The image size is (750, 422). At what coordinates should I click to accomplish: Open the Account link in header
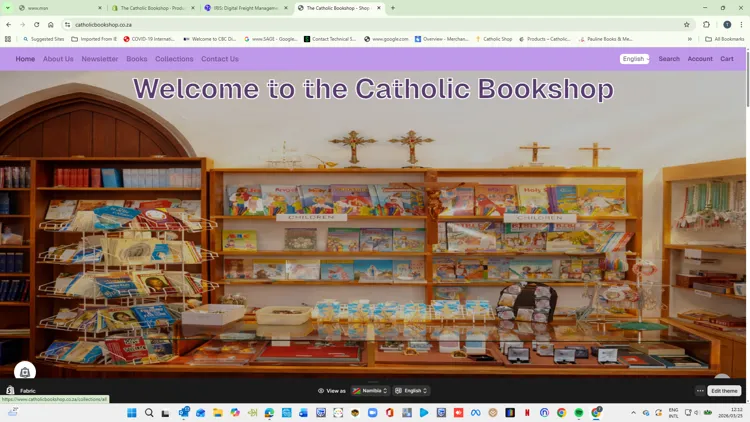(700, 59)
